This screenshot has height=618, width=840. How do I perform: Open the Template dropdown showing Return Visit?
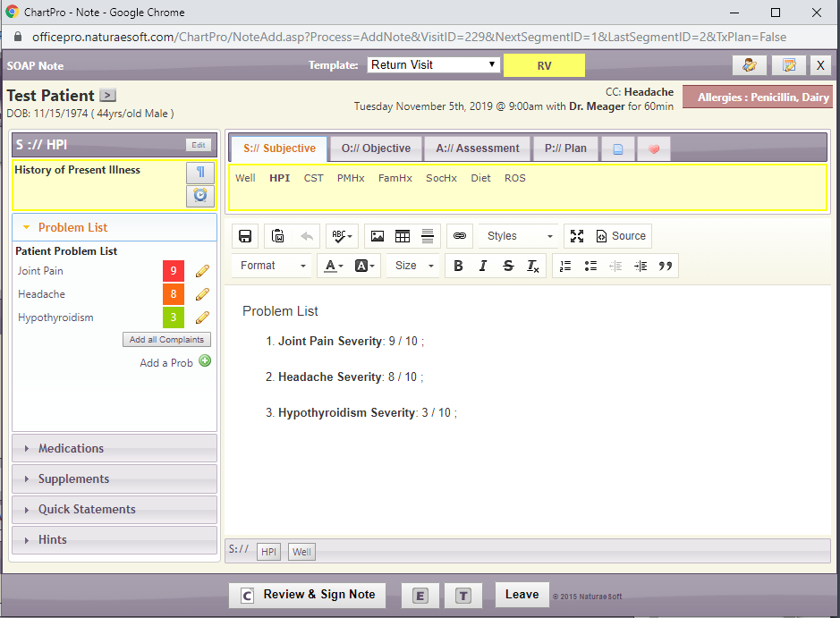tap(432, 64)
